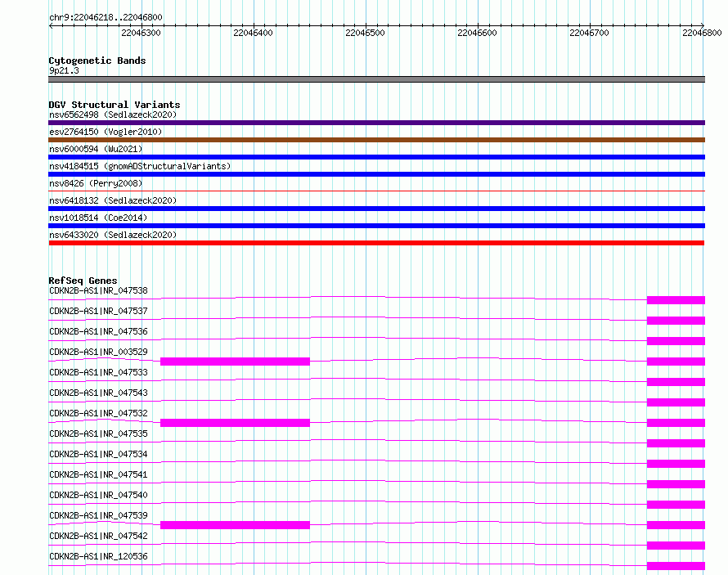Click the 22046600 ruler tick label
Viewport: 728px width, 575px height.
point(477,33)
